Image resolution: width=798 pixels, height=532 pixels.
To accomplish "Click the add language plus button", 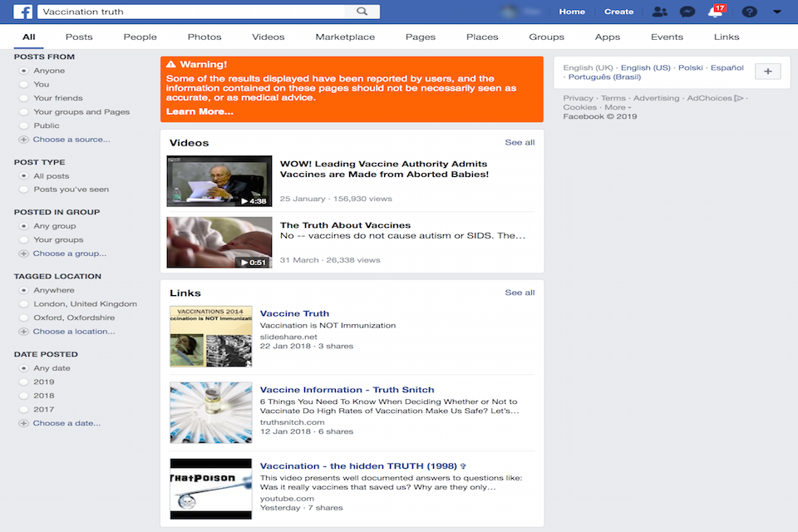I will click(x=767, y=71).
